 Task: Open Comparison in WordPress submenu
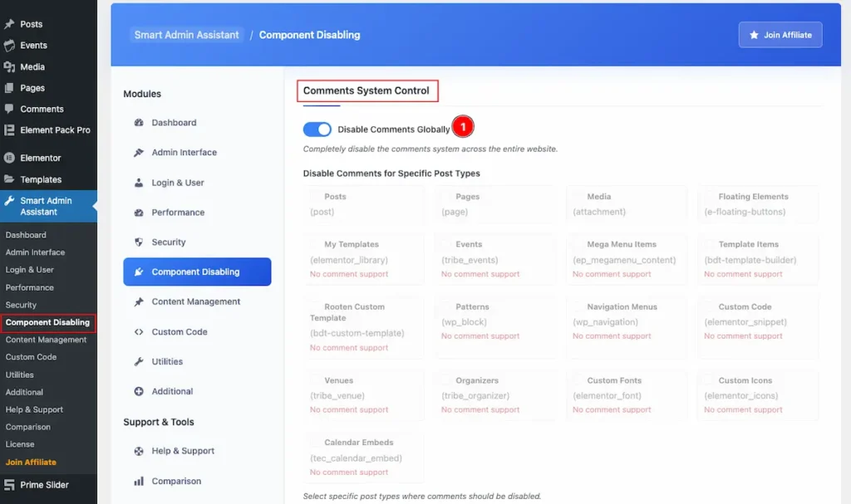coord(28,427)
